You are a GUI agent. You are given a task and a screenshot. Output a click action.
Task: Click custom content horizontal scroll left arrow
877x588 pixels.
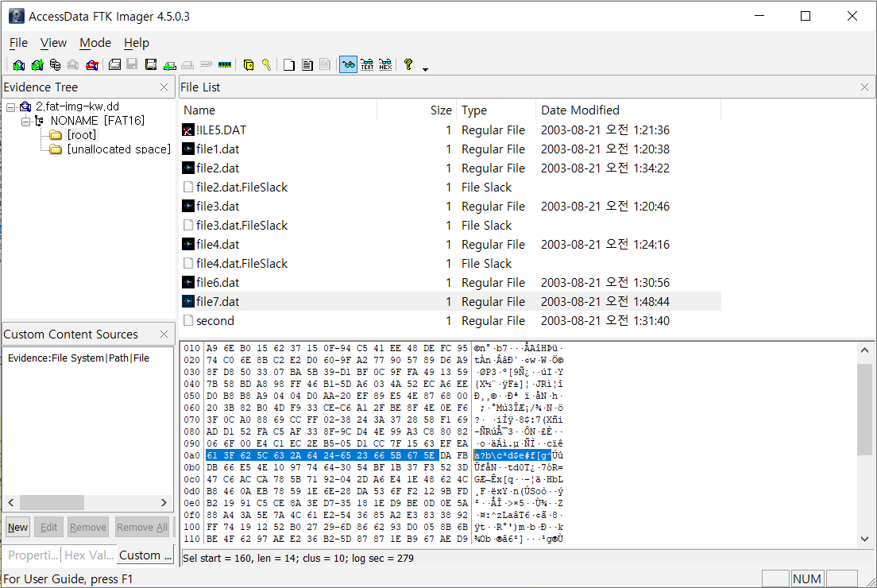click(10, 502)
